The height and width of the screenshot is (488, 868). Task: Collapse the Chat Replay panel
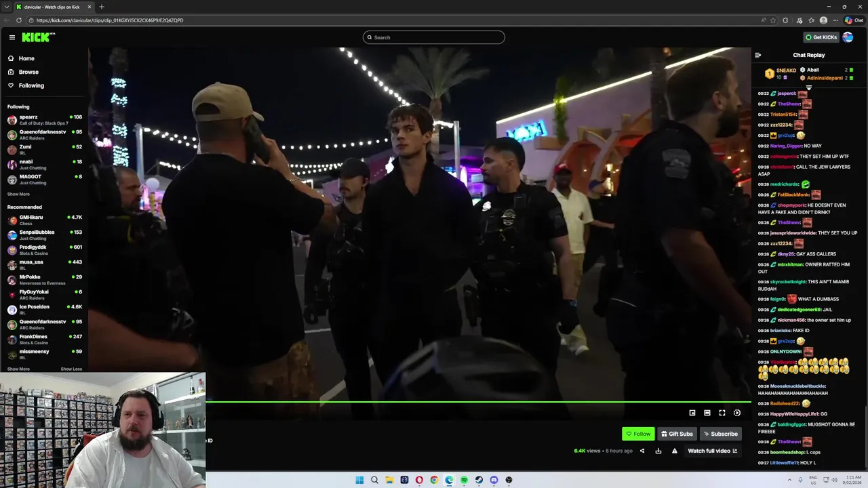pos(757,55)
